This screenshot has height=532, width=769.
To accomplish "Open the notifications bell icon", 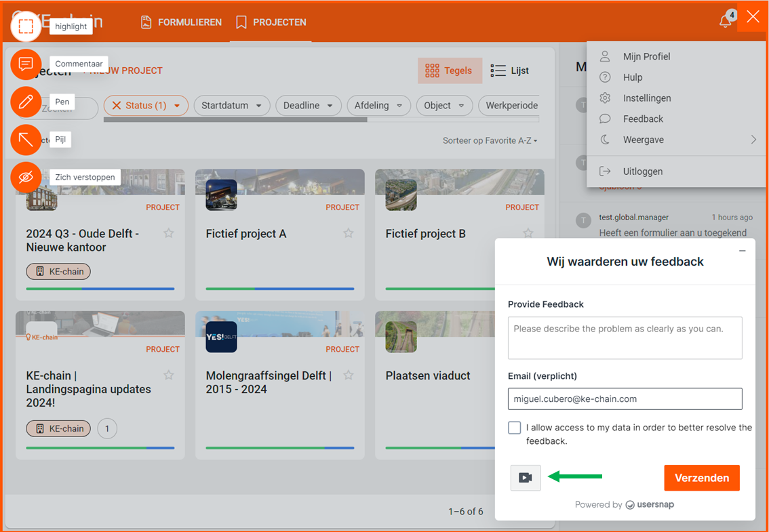I will point(725,21).
